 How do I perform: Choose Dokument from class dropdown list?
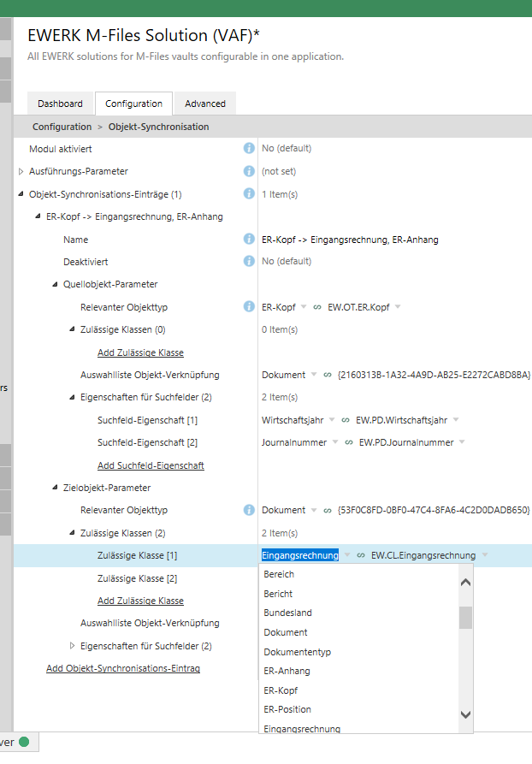tap(358, 632)
